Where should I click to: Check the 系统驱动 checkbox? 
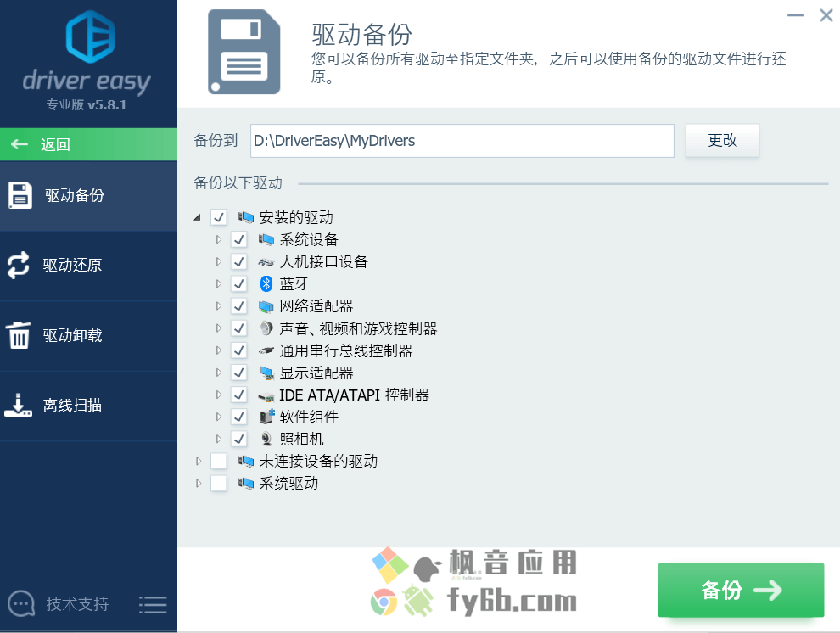219,483
